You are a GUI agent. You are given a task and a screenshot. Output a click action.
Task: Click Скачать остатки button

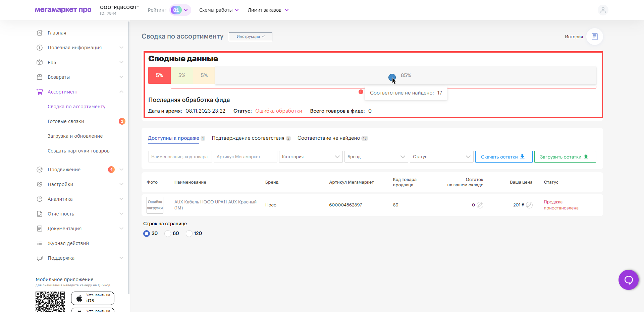pyautogui.click(x=503, y=157)
